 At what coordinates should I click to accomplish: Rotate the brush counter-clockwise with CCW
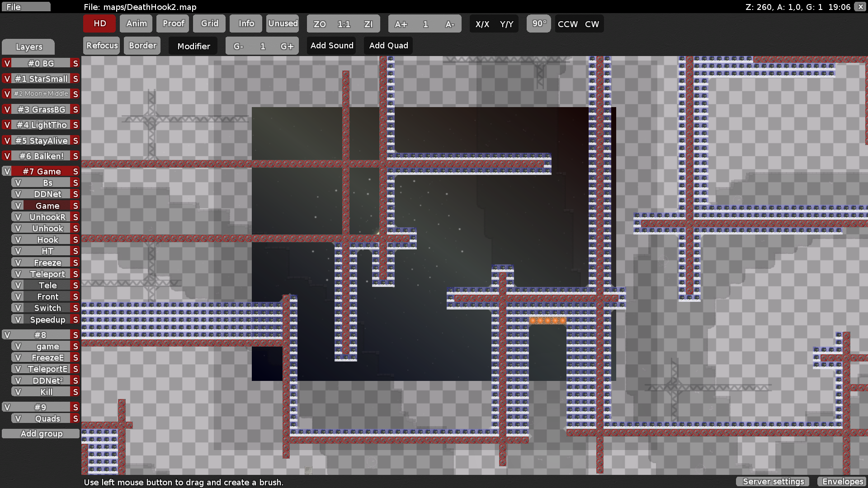click(567, 24)
